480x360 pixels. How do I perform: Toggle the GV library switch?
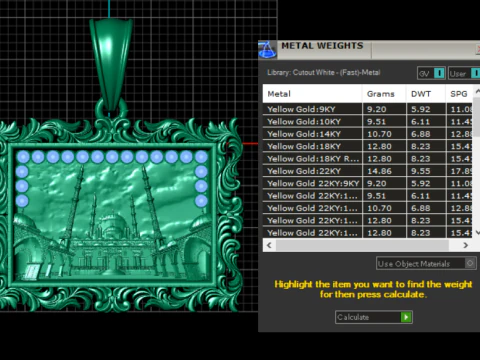click(431, 73)
